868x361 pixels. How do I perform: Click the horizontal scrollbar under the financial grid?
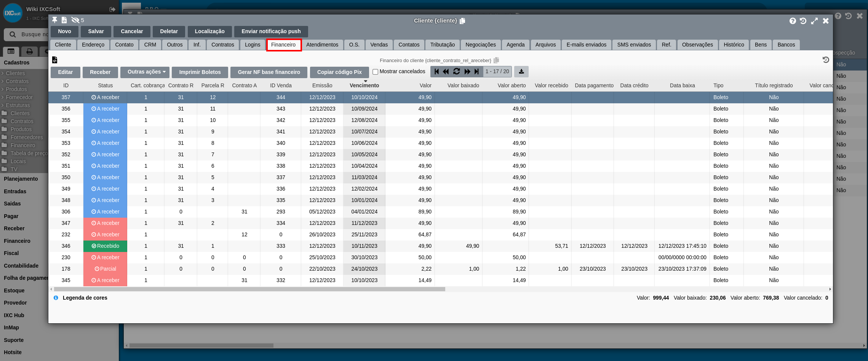(249, 289)
